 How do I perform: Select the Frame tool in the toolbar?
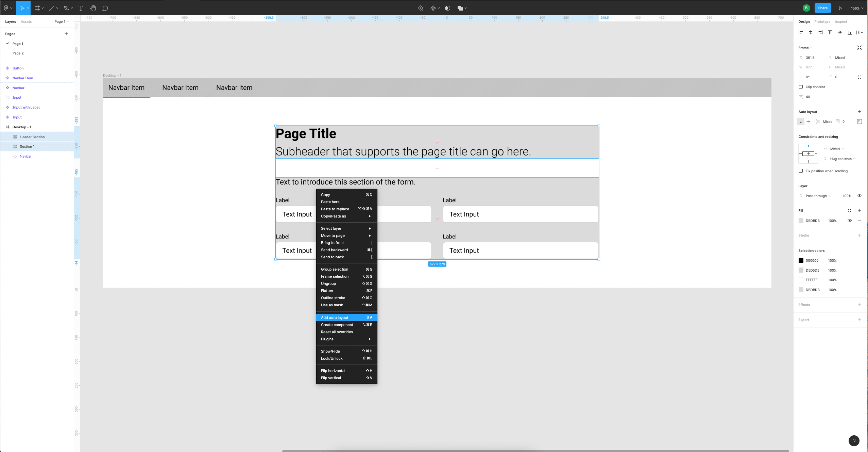(37, 8)
